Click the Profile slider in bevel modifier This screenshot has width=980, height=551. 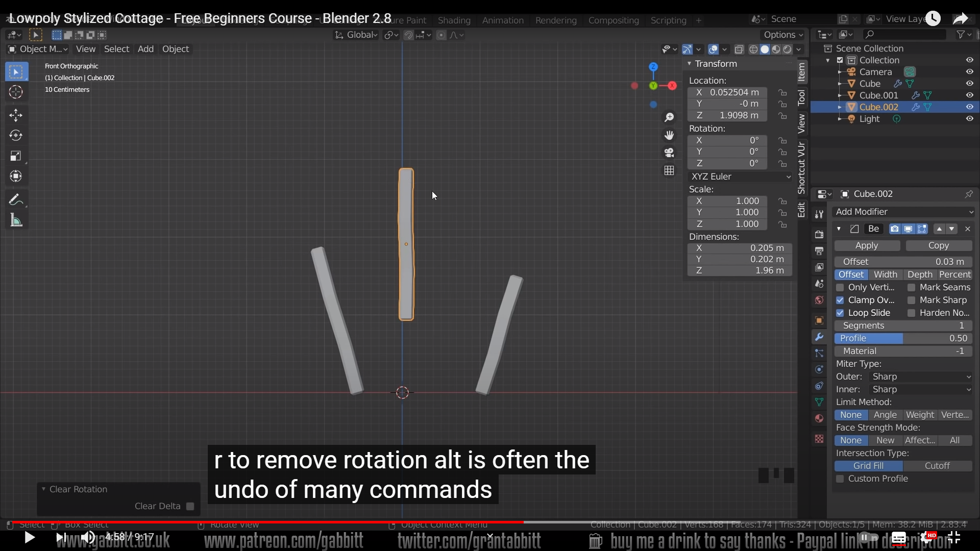coord(903,338)
